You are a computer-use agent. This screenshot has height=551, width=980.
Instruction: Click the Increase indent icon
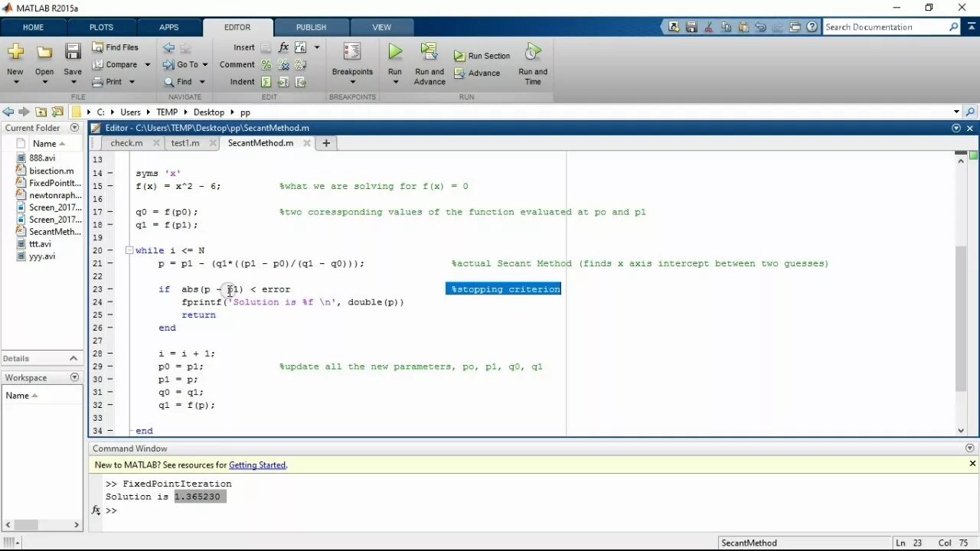[283, 82]
